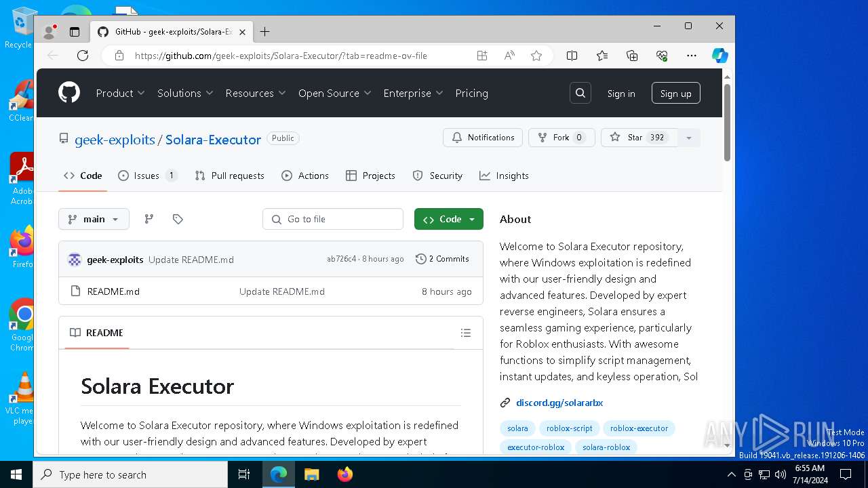The height and width of the screenshot is (488, 868).
Task: Open the Windows Start menu
Action: tap(16, 474)
